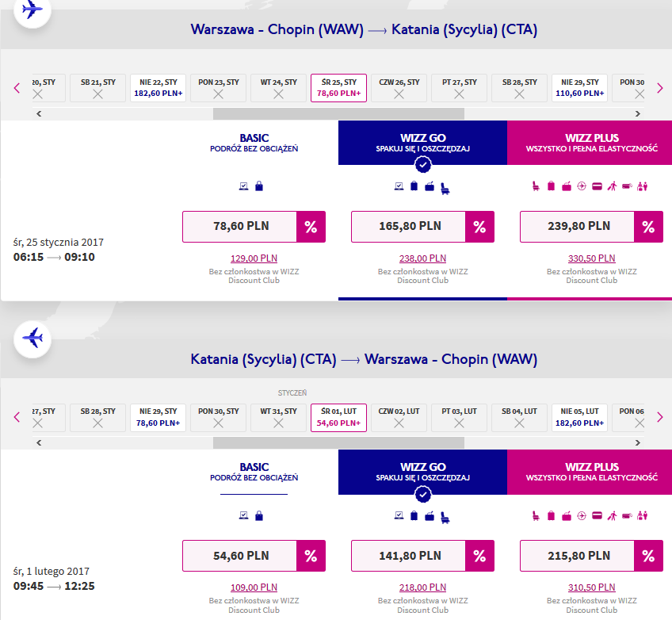672x620 pixels.
Task: Click discount percent icon beside 54,60 PLN
Action: [311, 556]
